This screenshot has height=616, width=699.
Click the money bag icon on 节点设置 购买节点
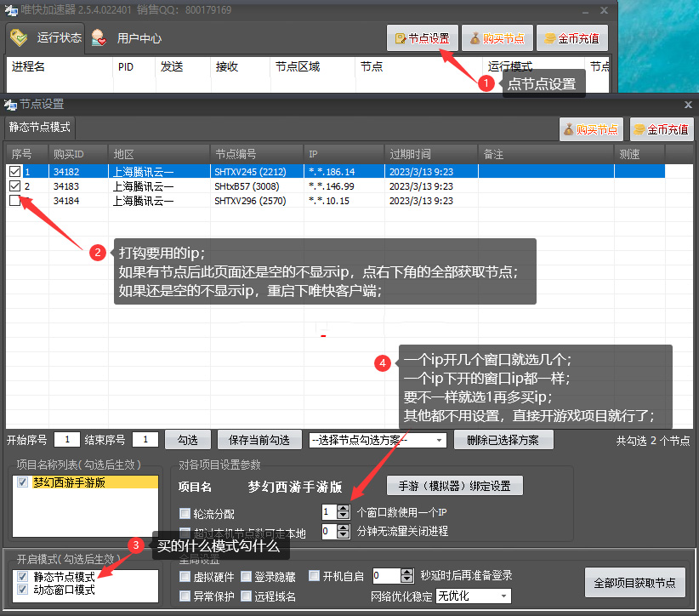[568, 129]
